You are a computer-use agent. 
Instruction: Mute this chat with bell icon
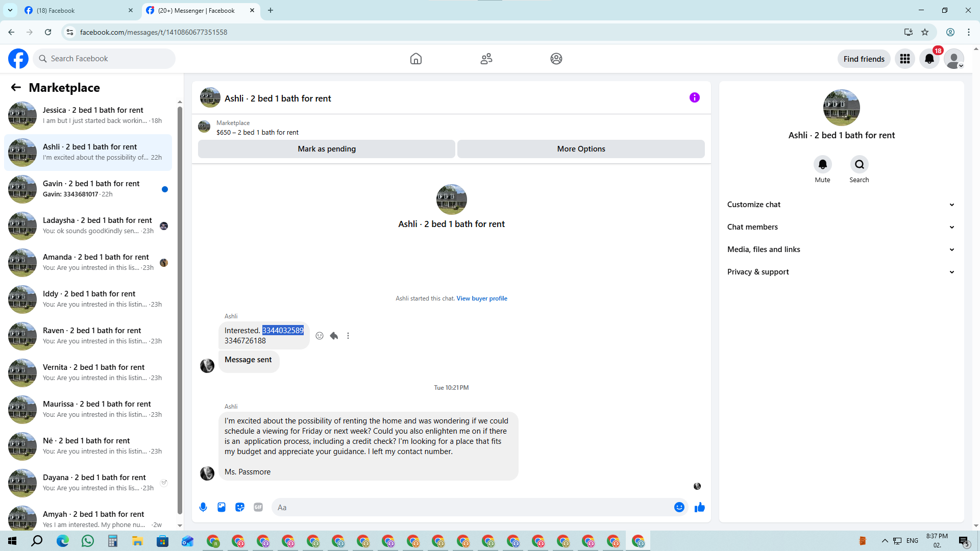point(822,164)
